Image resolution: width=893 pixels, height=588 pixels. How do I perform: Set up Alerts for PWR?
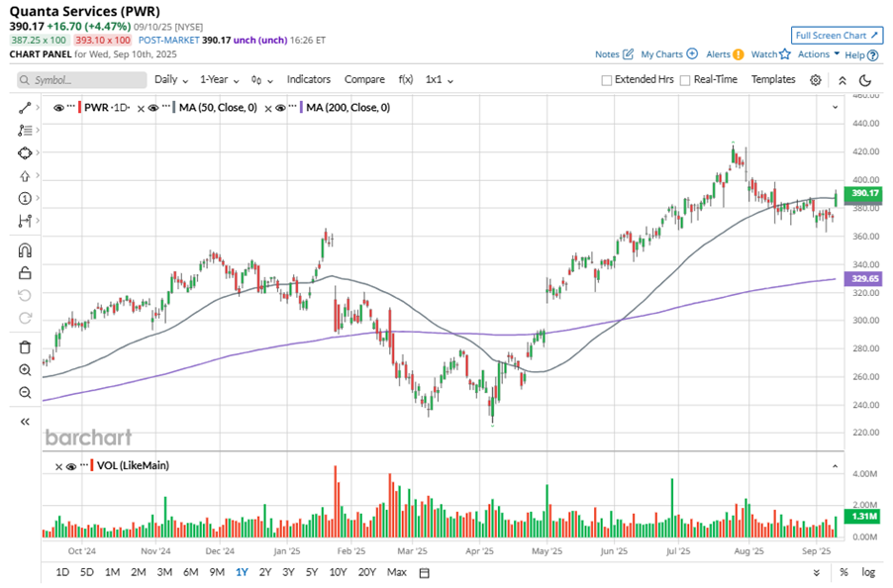tap(725, 54)
